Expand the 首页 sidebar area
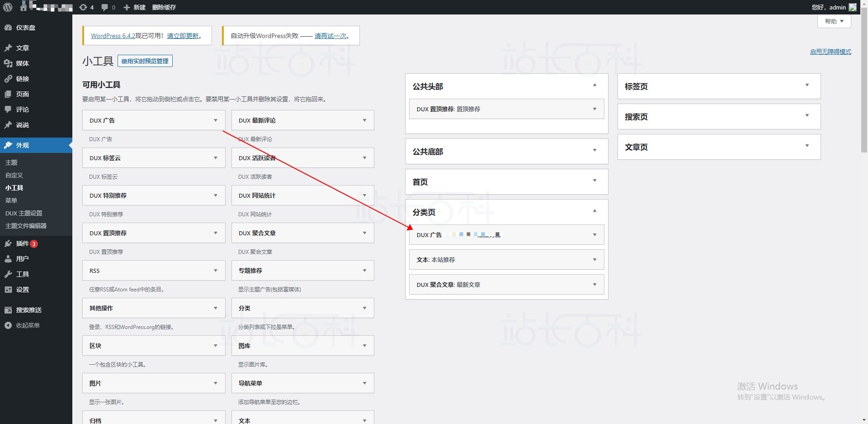868x424 pixels. click(595, 181)
